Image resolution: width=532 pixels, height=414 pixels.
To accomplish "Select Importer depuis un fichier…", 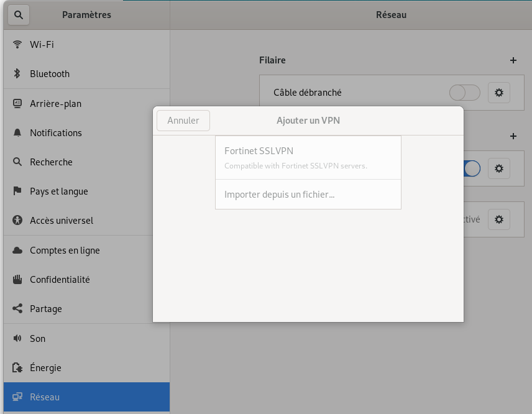I will 308,195.
